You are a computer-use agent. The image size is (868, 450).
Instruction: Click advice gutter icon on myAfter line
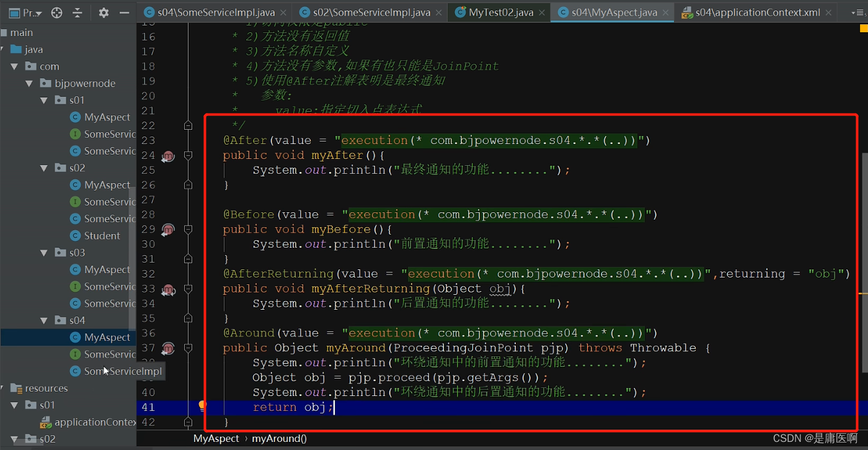pyautogui.click(x=167, y=156)
